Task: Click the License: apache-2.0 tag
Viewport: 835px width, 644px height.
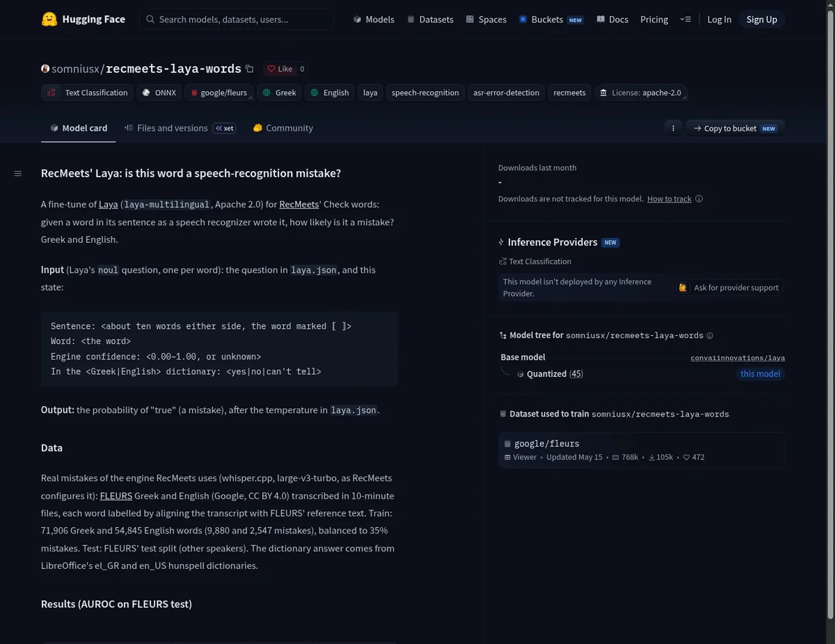Action: (641, 92)
